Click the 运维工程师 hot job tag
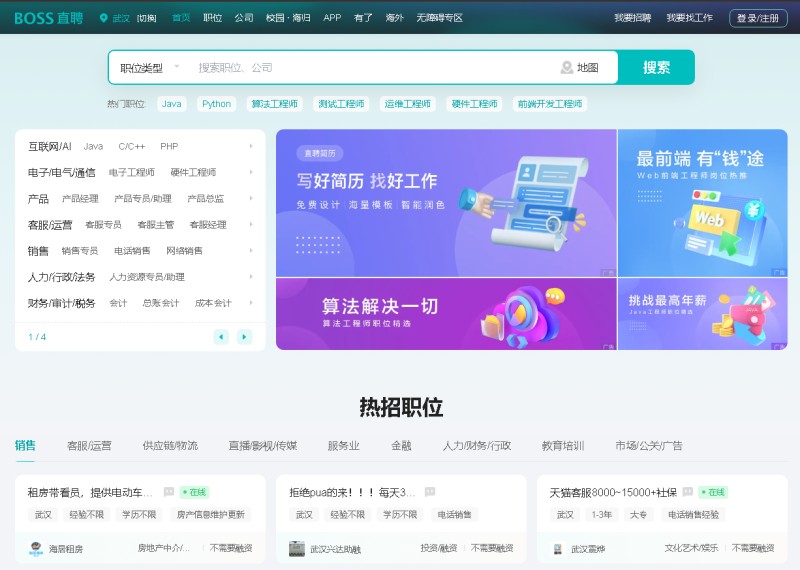Viewport: 800px width, 570px height. pyautogui.click(x=407, y=104)
